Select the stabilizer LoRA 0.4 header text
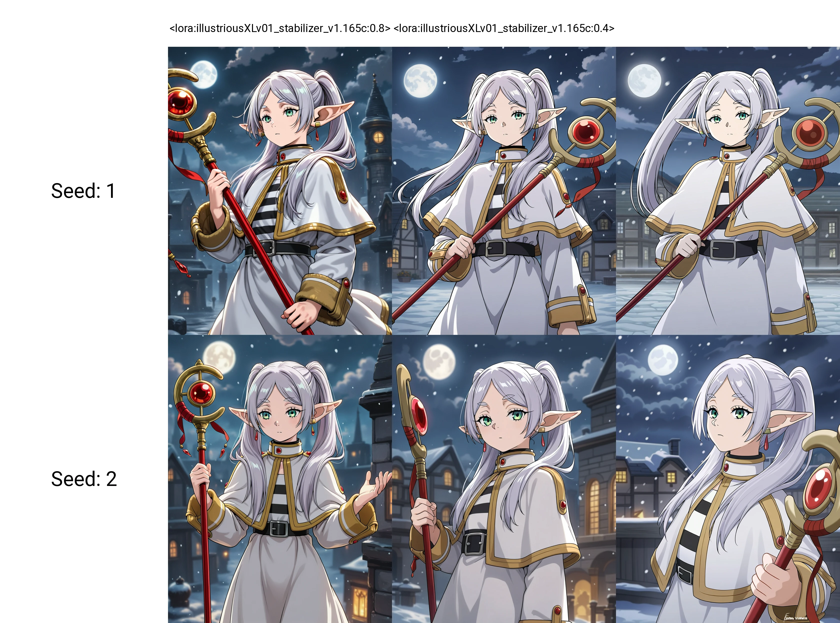 (x=504, y=28)
